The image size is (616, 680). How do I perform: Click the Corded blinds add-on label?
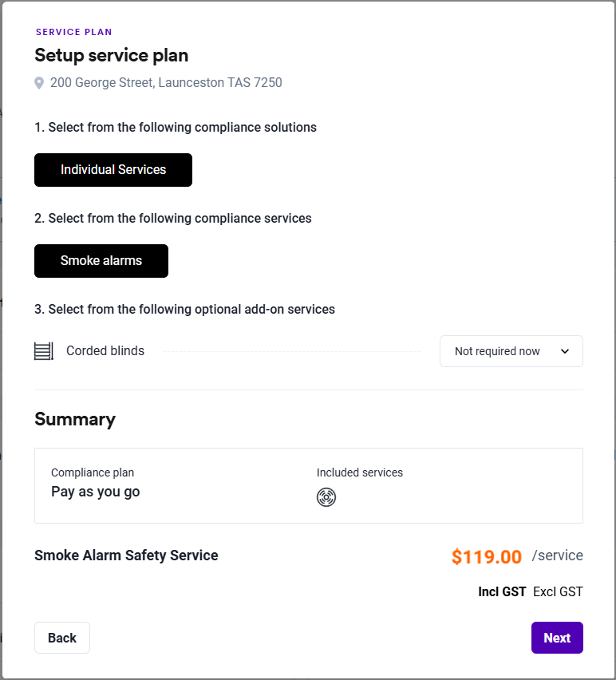point(105,351)
